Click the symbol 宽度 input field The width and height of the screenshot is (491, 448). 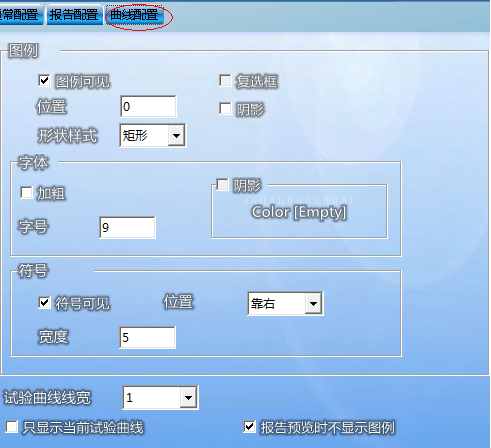click(x=147, y=338)
